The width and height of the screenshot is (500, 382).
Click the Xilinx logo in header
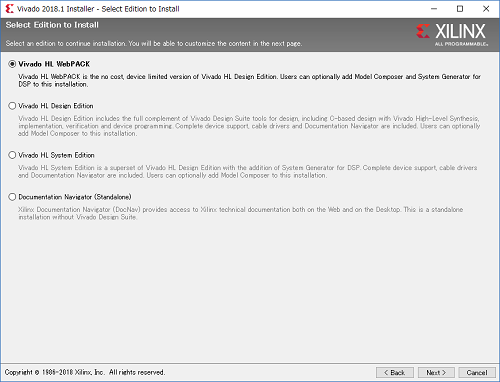click(x=452, y=34)
